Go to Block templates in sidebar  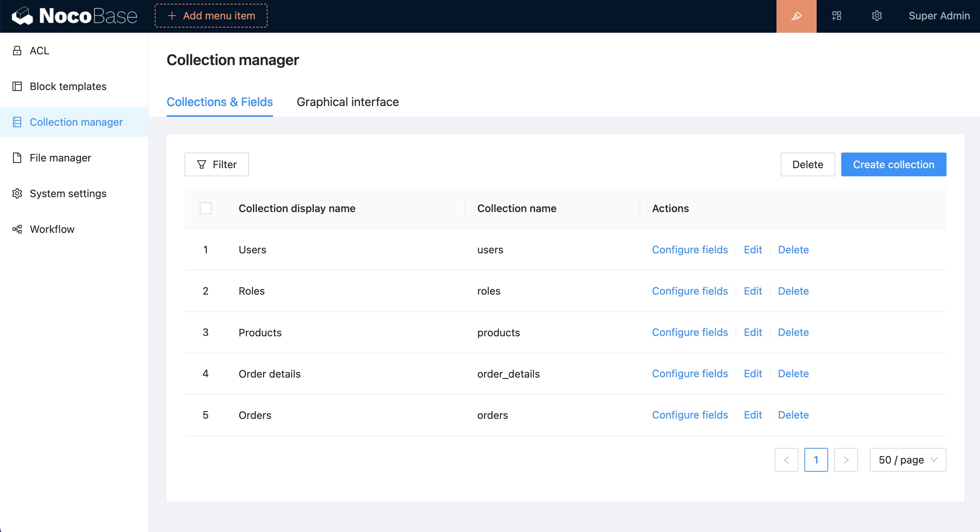coord(68,86)
